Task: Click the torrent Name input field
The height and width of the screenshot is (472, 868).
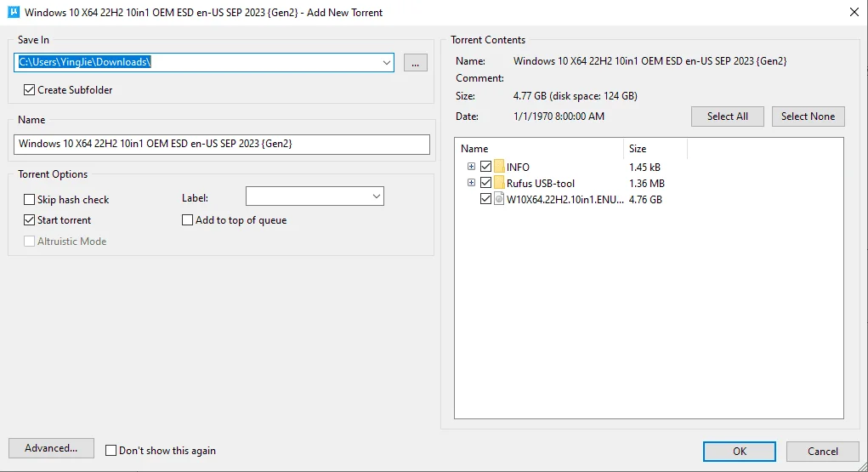Action: tap(221, 144)
